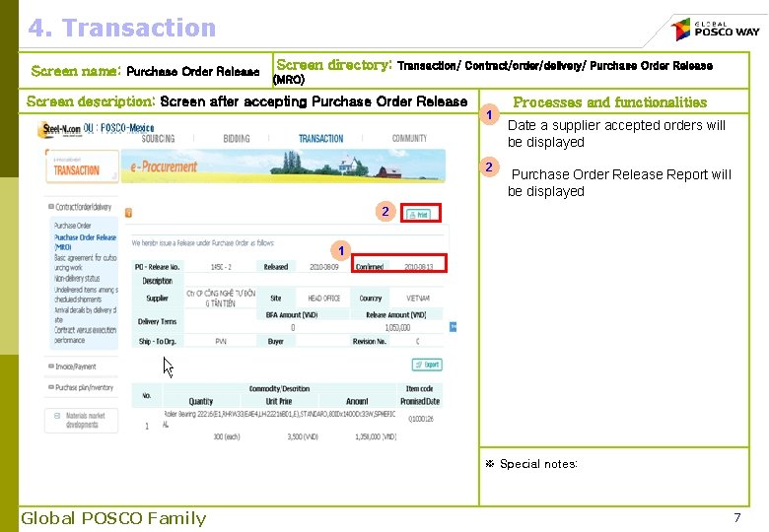Screen dimensions: 769x532
Task: Click the Supplier name cell
Action: point(221,299)
